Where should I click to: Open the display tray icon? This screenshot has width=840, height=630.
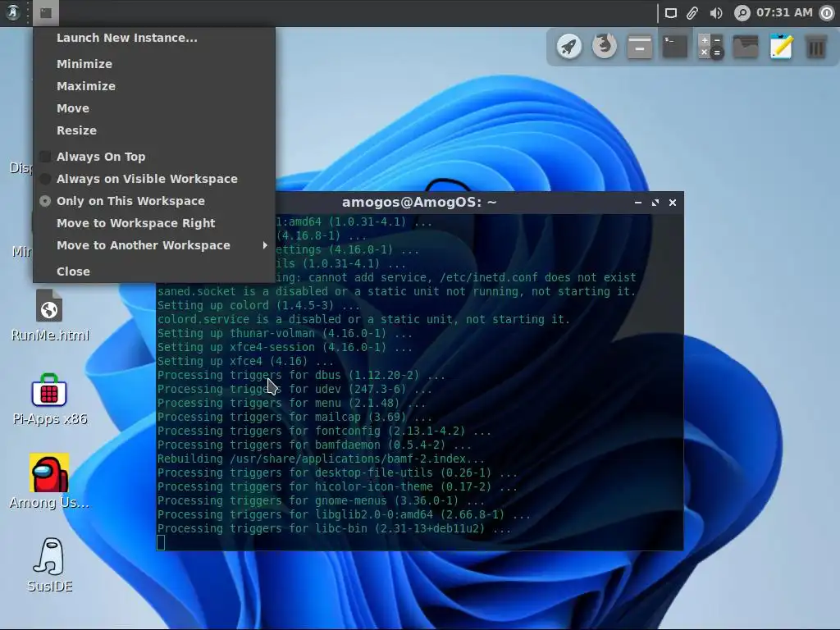click(671, 13)
